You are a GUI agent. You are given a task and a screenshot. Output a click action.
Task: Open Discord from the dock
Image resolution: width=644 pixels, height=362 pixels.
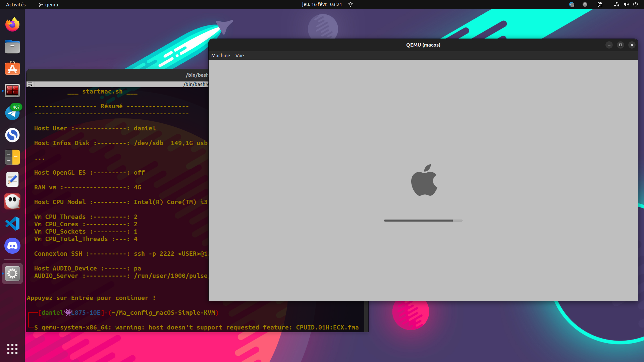[x=12, y=246]
